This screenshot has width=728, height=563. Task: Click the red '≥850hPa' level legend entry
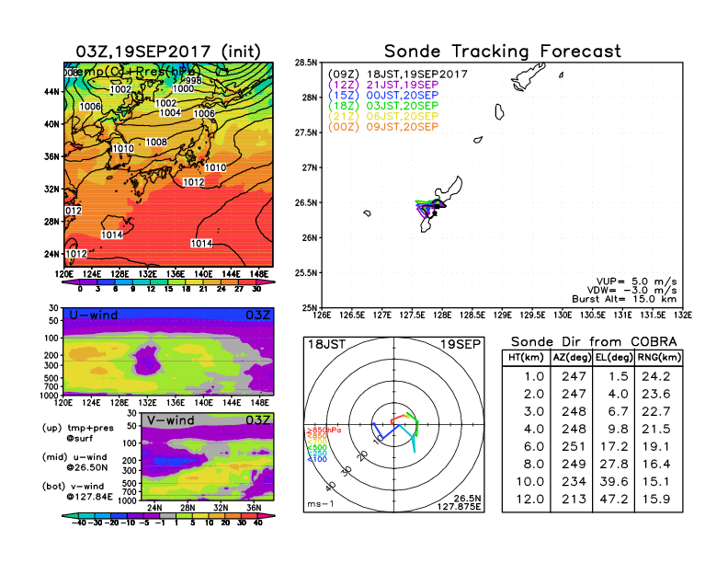tap(324, 431)
